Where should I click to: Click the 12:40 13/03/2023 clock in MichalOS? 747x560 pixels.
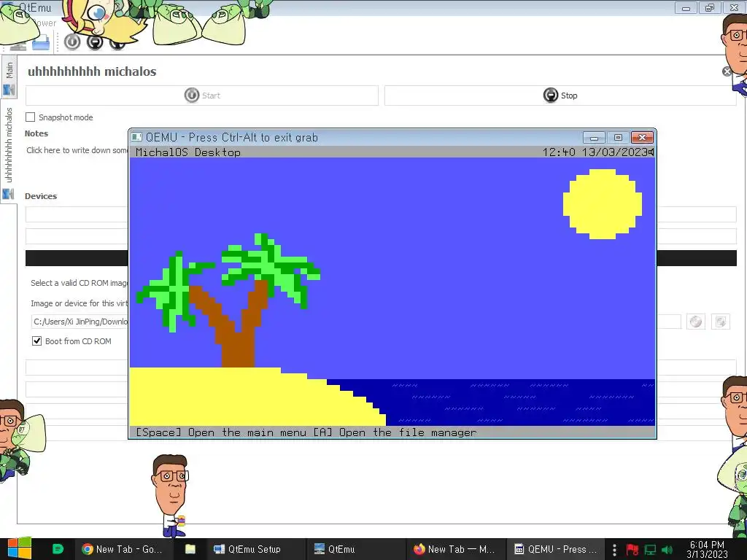point(595,152)
